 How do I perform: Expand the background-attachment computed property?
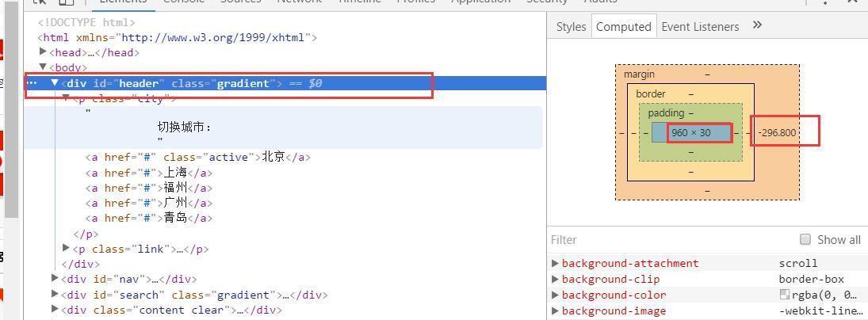pos(556,263)
